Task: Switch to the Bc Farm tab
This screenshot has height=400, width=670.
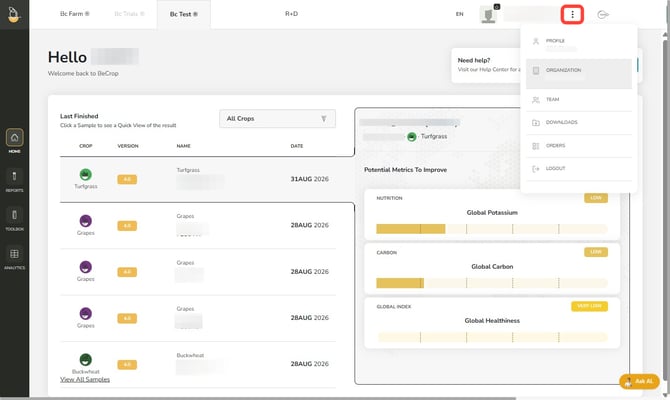Action: pyautogui.click(x=74, y=14)
